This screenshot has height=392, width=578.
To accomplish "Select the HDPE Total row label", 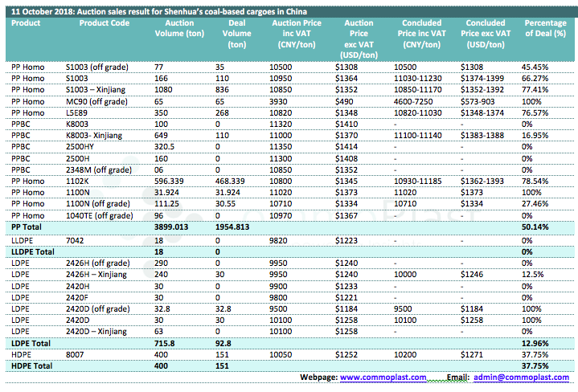I will (x=32, y=366).
